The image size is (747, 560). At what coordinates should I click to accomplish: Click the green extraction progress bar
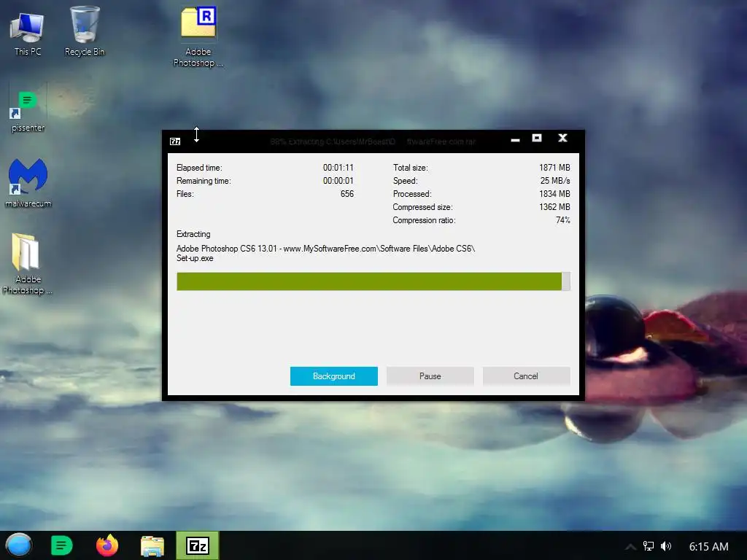pyautogui.click(x=373, y=281)
